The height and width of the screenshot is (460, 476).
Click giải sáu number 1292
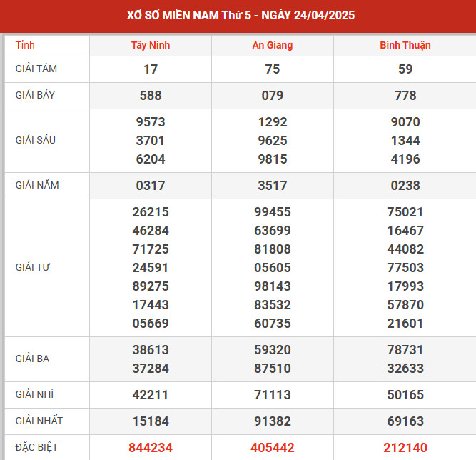point(273,122)
